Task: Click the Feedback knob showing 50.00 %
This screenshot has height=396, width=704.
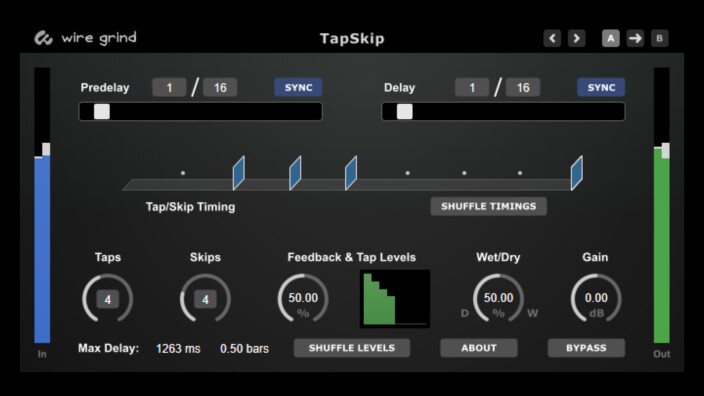Action: click(303, 299)
